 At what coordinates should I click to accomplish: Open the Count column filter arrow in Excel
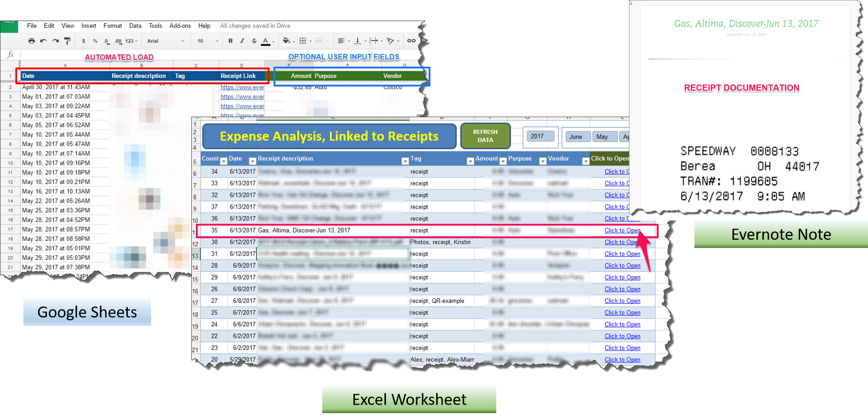coord(223,161)
